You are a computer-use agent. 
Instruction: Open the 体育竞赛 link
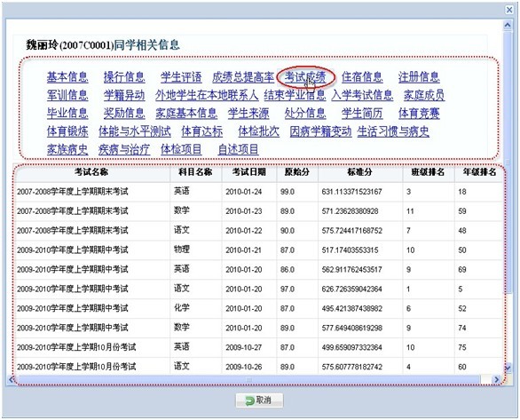(419, 113)
